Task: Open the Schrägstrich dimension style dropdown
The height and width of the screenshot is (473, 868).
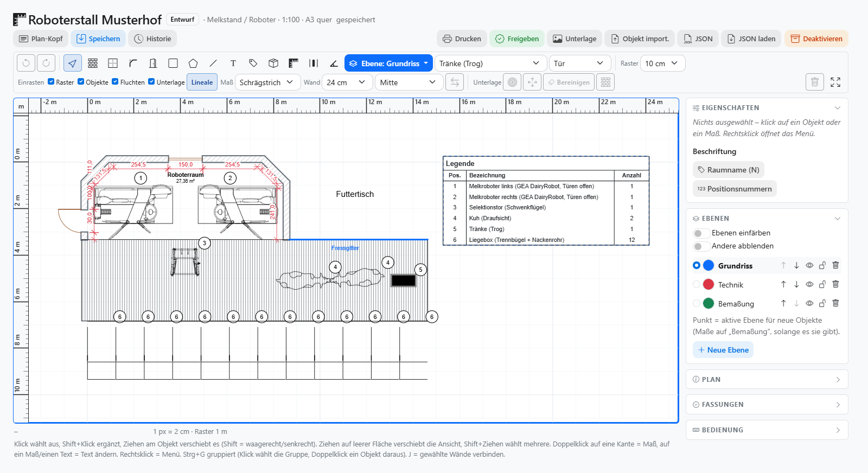Action: click(x=267, y=82)
